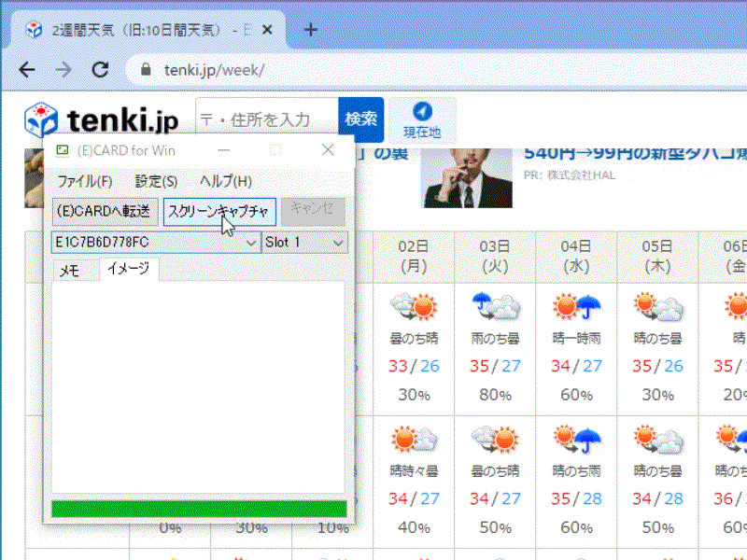Click the tenki.jp logo icon

41,119
